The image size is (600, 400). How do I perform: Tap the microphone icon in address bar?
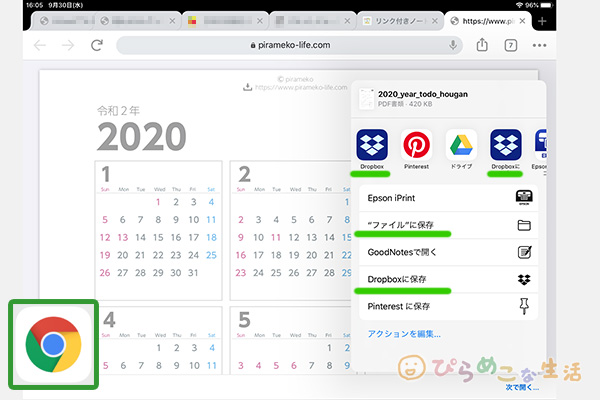(x=453, y=45)
